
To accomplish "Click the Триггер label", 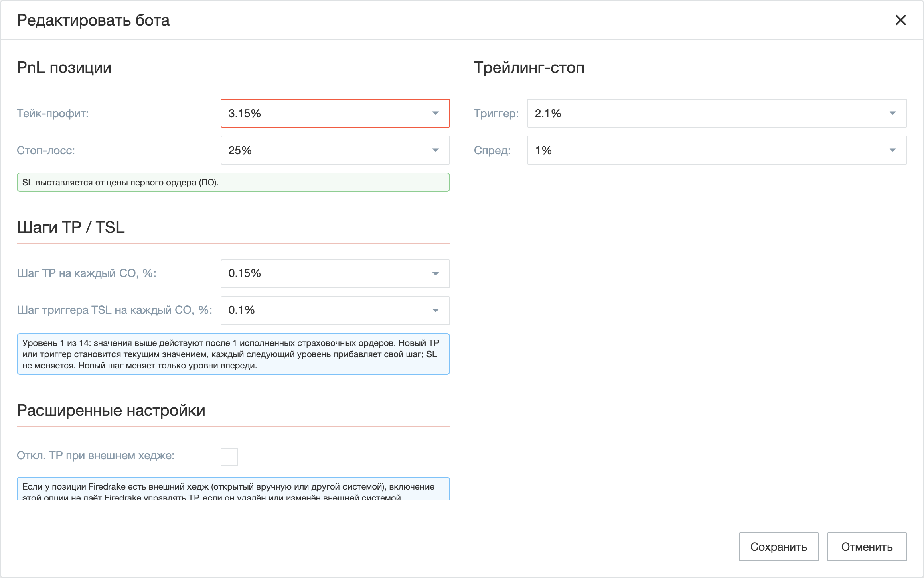I will pyautogui.click(x=496, y=114).
